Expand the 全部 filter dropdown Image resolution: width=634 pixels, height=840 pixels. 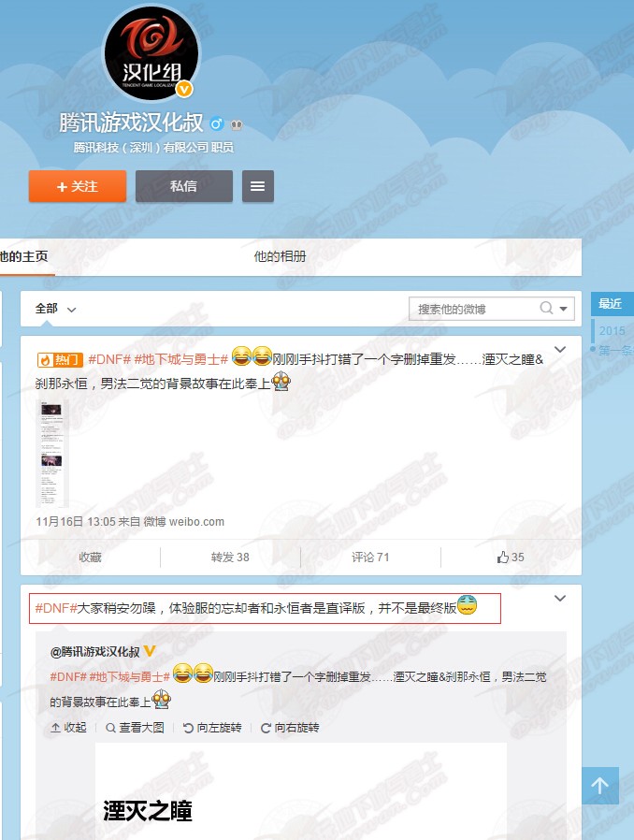coord(56,309)
